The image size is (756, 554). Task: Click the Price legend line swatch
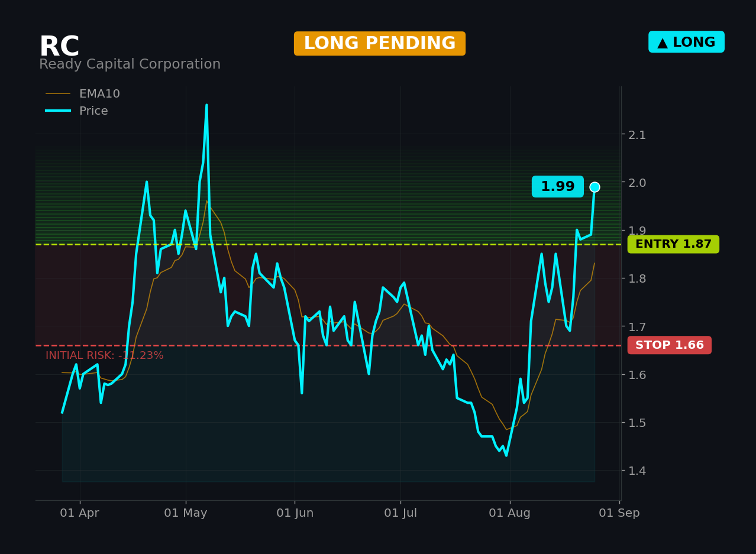click(58, 111)
